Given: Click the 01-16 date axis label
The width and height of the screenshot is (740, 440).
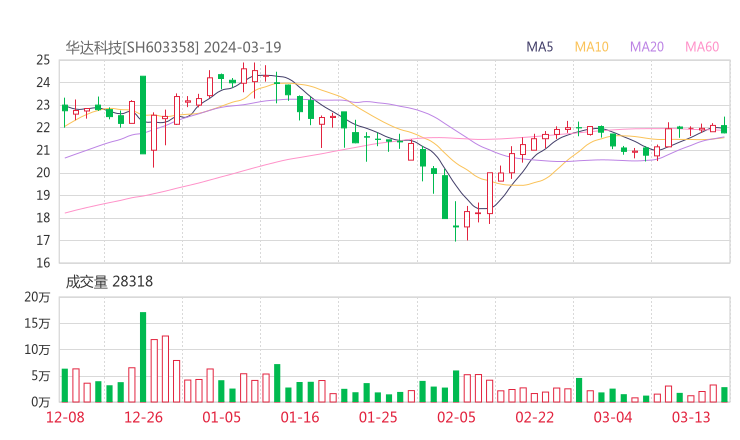Looking at the screenshot, I should [300, 417].
